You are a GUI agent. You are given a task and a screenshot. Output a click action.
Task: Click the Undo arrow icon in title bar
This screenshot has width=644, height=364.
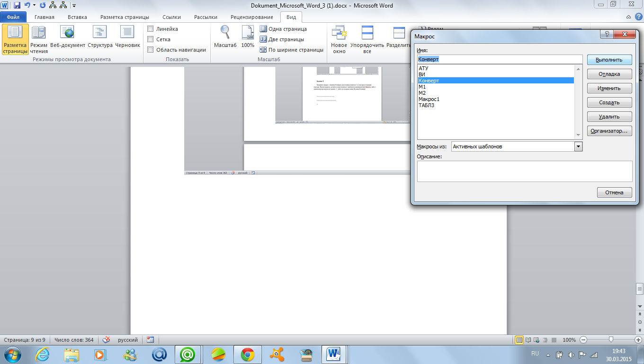click(x=27, y=6)
